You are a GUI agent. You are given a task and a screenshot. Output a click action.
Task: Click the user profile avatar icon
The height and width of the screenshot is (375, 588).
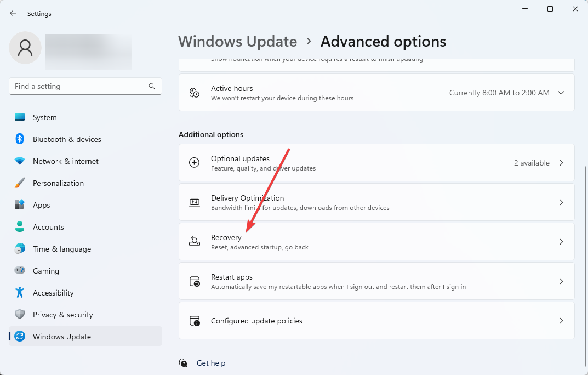pos(25,48)
